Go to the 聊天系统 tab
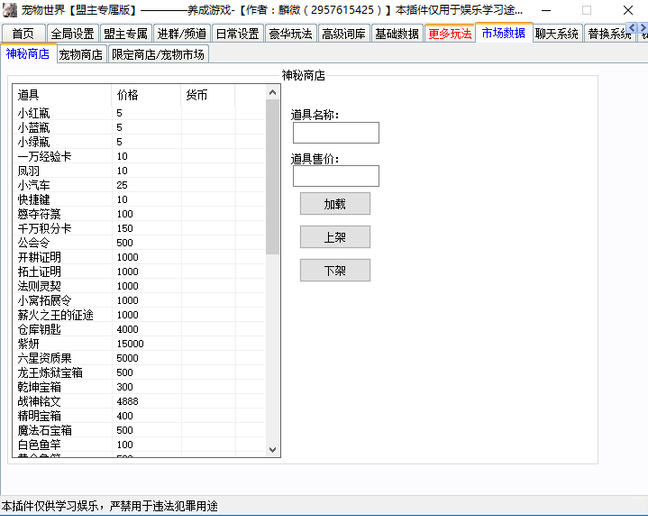 [556, 33]
